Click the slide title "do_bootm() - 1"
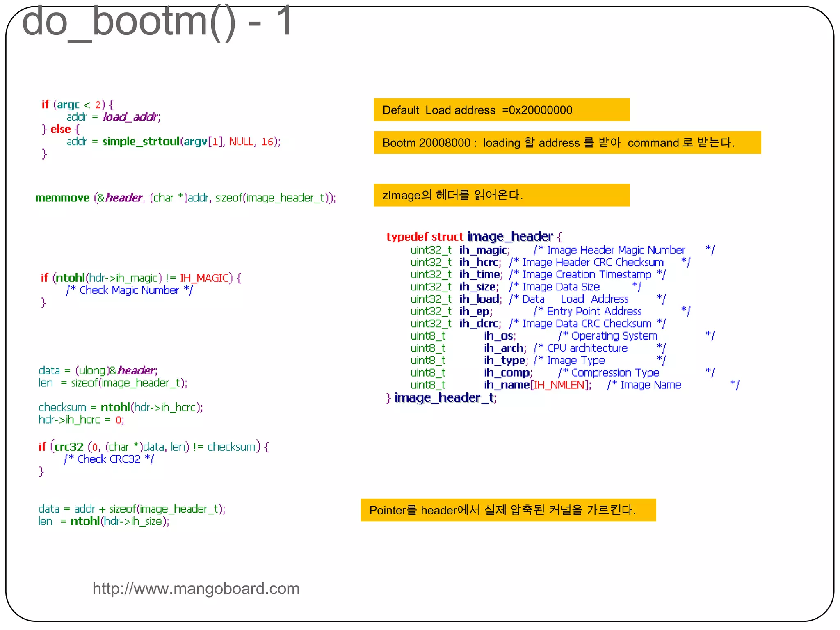840x630 pixels. 157,21
